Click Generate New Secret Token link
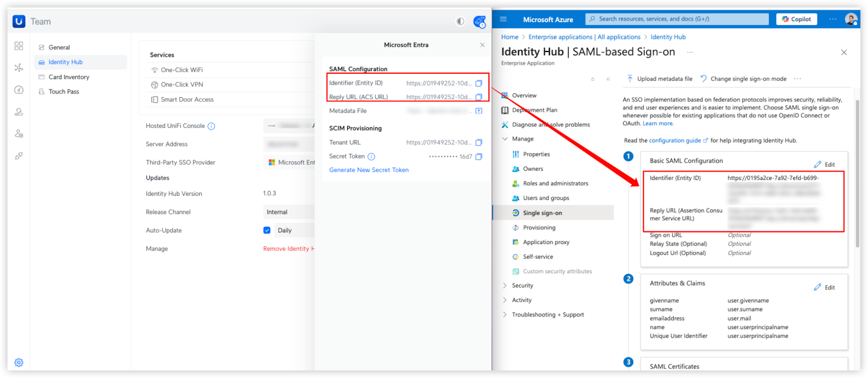 tap(369, 170)
